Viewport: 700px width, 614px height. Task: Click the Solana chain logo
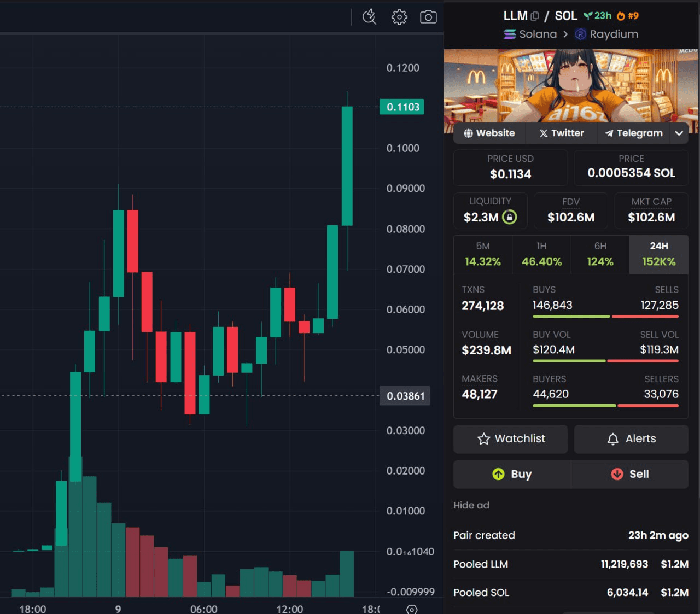(x=510, y=34)
